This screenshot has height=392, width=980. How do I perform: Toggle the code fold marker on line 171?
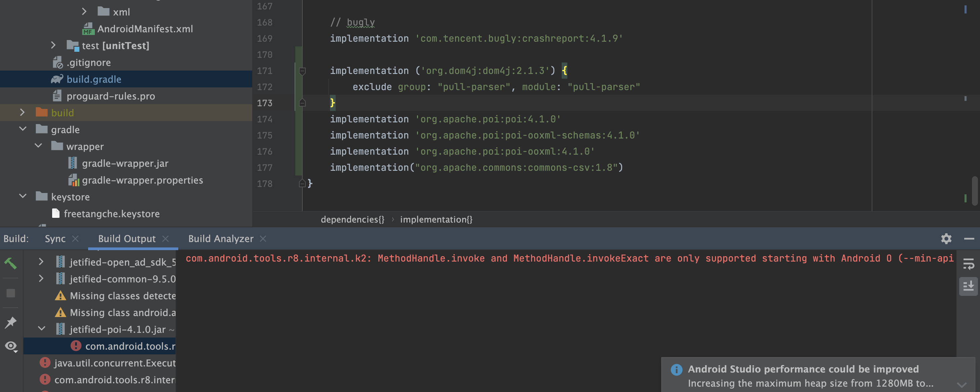(x=302, y=71)
